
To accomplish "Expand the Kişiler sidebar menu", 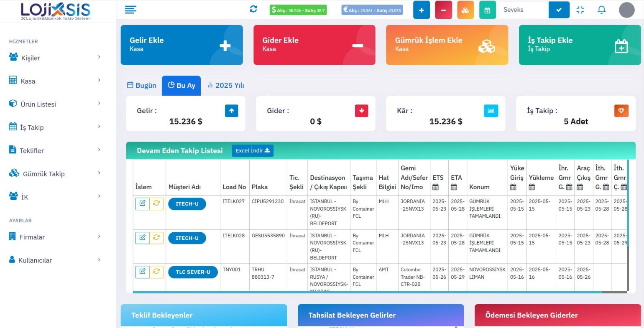I will pos(54,58).
